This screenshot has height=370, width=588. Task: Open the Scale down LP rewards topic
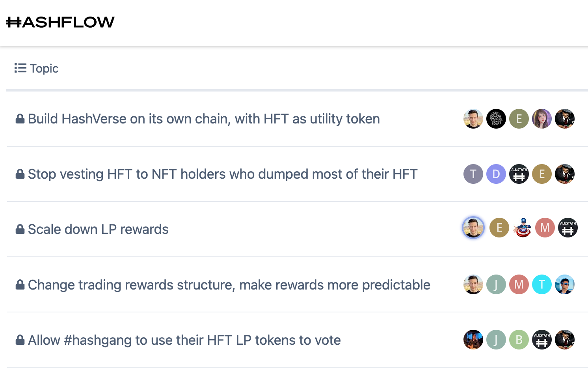point(98,229)
